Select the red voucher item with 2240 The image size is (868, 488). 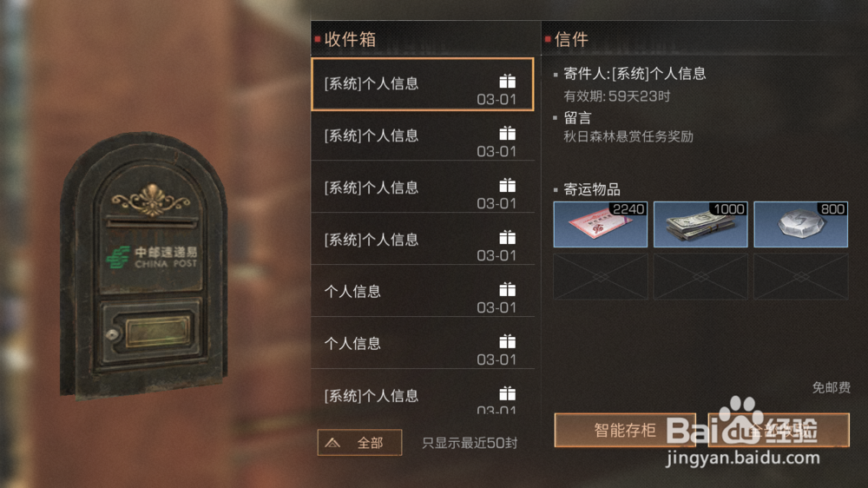[600, 224]
